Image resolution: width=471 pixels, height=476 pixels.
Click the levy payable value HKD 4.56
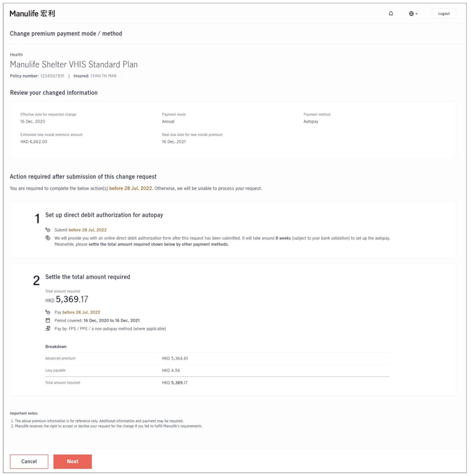171,370
